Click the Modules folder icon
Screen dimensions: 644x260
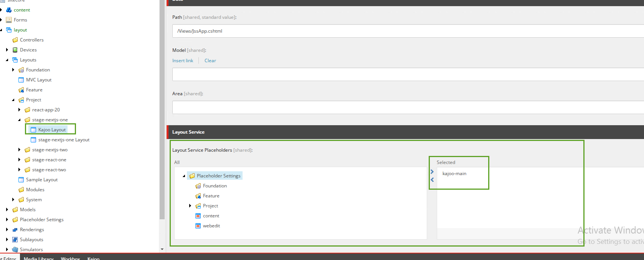(x=21, y=190)
